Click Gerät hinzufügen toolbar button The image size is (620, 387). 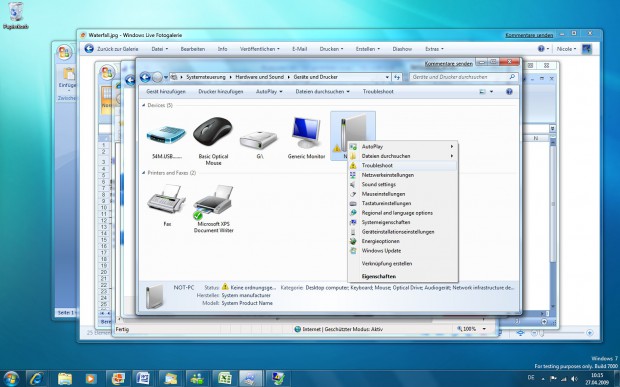click(166, 92)
